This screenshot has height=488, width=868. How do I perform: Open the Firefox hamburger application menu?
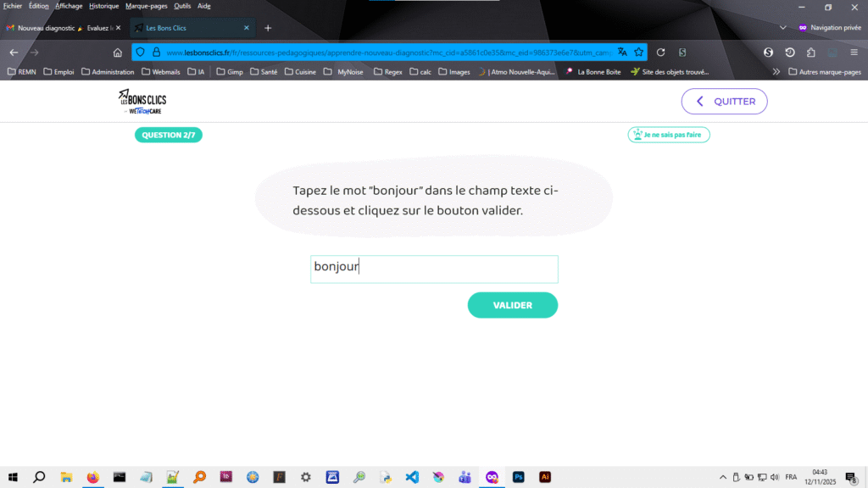pos(854,52)
